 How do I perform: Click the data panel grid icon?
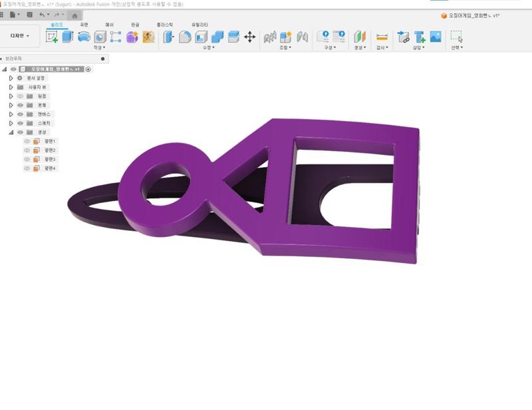pos(2,15)
